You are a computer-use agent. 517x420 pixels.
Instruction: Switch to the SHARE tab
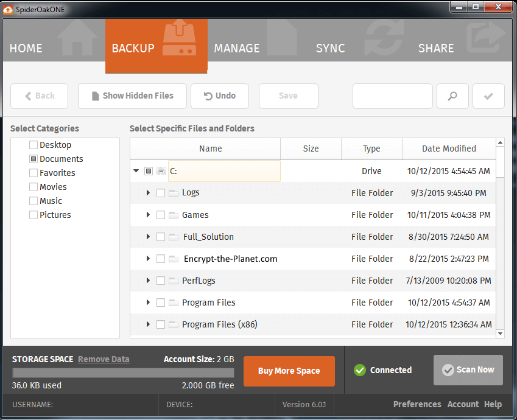coord(462,40)
